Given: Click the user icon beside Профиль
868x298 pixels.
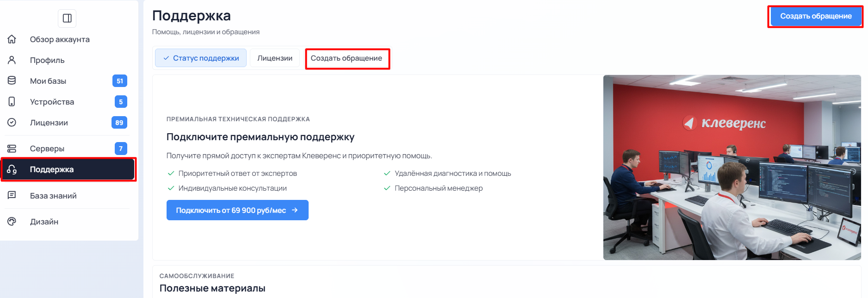Looking at the screenshot, I should 12,60.
